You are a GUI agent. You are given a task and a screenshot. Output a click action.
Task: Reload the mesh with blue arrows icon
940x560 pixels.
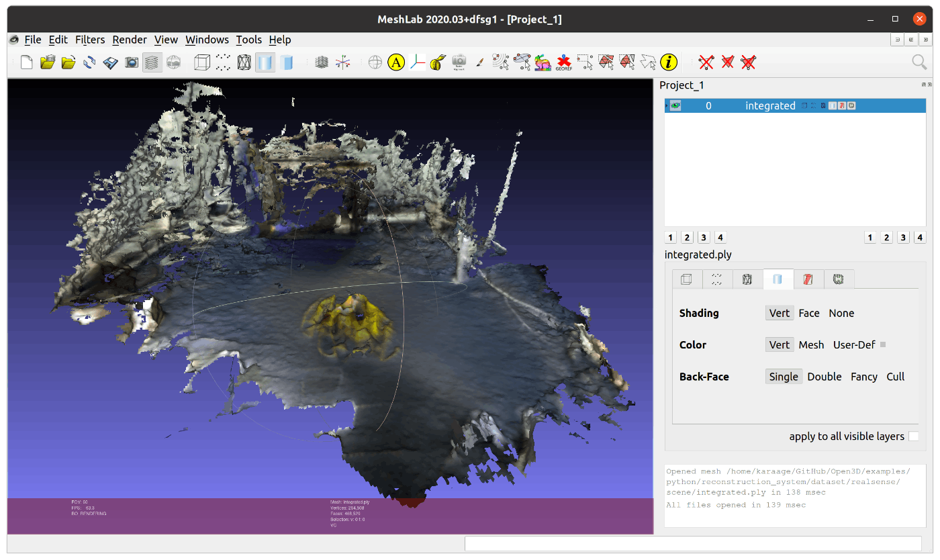(x=89, y=62)
